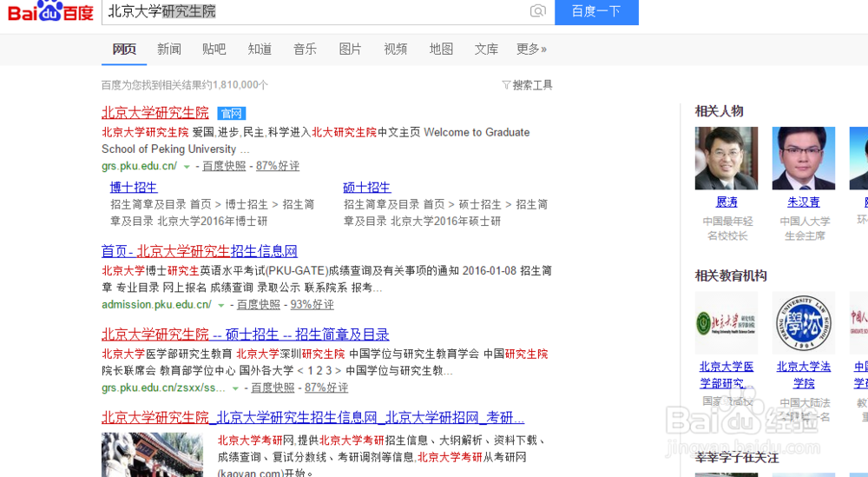
Task: Open the 北京大学医学部研究... link
Action: pos(727,374)
